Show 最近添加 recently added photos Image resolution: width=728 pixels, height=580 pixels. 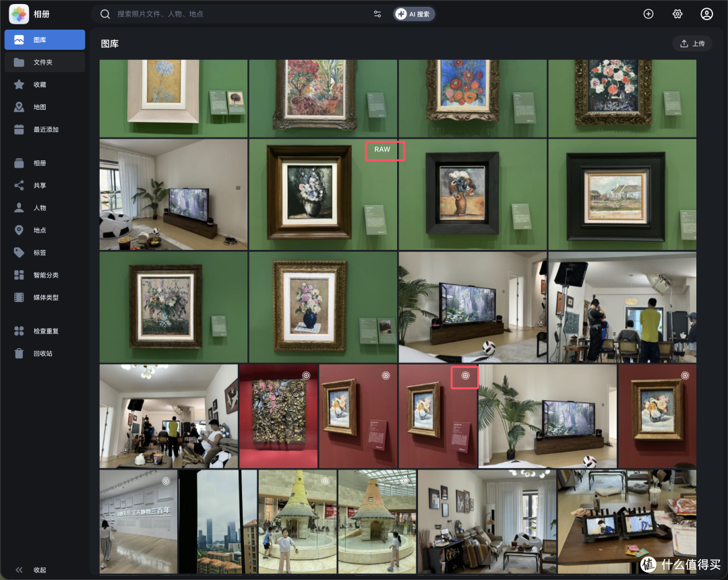point(44,129)
